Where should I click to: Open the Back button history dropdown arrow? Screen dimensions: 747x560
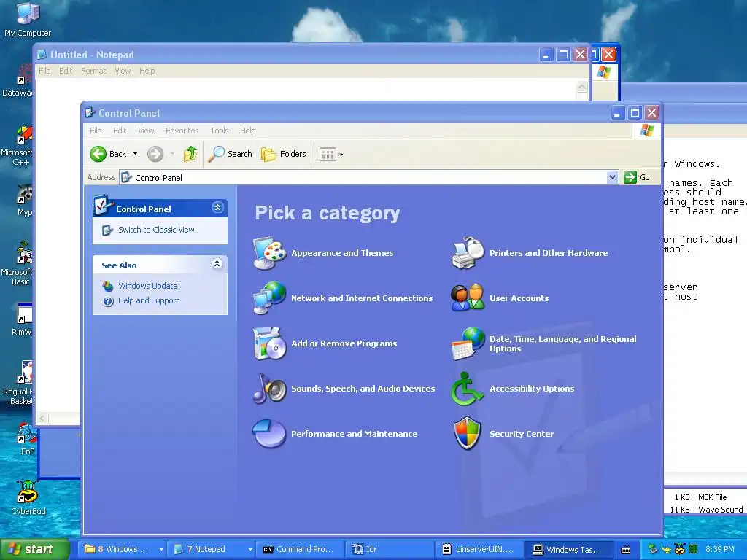pos(135,154)
